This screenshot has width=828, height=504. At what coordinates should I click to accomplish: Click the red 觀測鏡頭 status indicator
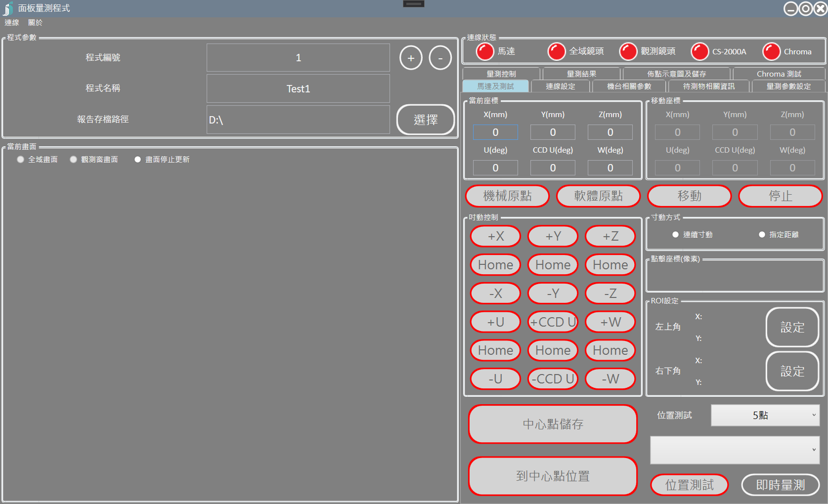click(628, 51)
